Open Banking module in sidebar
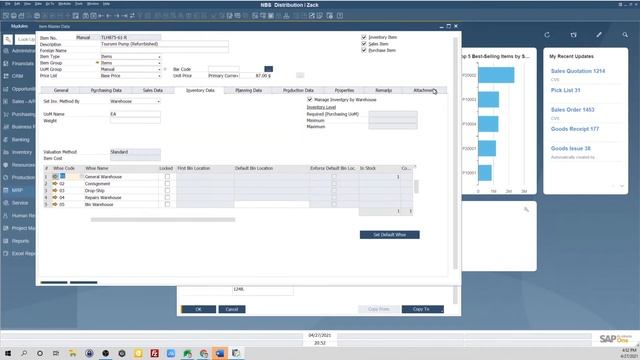The width and height of the screenshot is (640, 360). click(19, 140)
